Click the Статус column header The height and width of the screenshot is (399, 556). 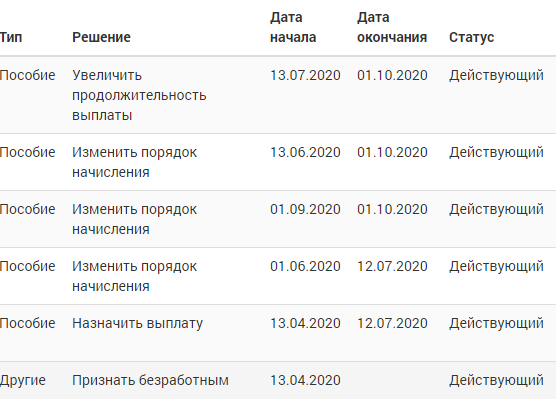pyautogui.click(x=471, y=37)
